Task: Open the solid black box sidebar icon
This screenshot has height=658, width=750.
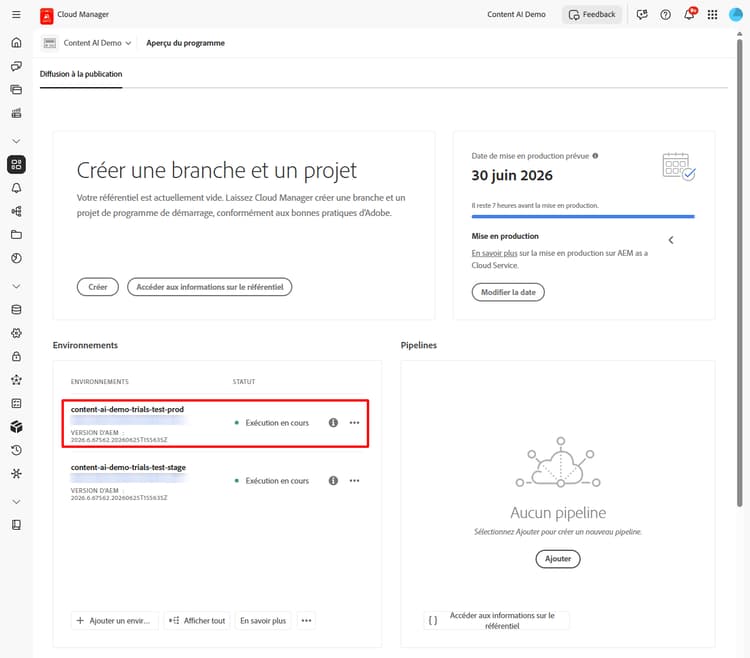Action: pyautogui.click(x=16, y=427)
